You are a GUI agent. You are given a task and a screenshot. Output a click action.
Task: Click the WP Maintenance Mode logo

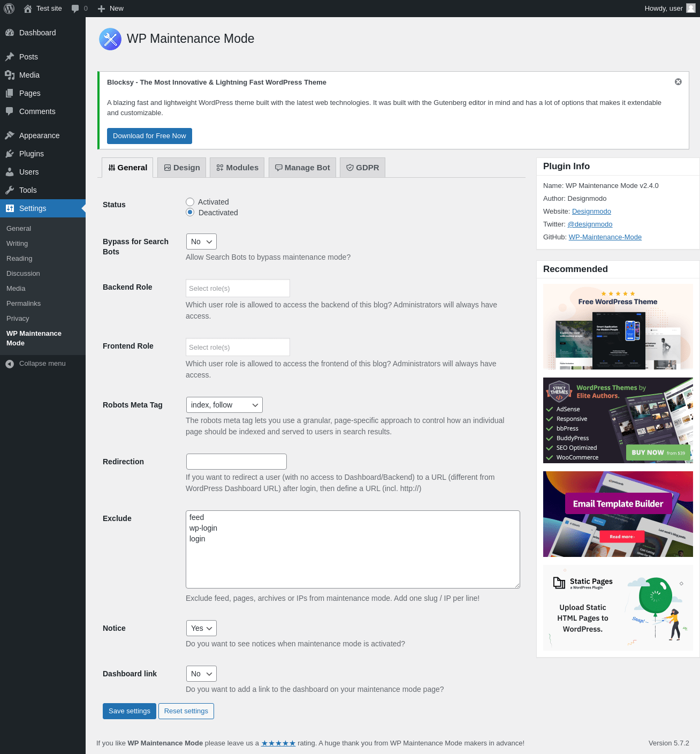(x=110, y=39)
